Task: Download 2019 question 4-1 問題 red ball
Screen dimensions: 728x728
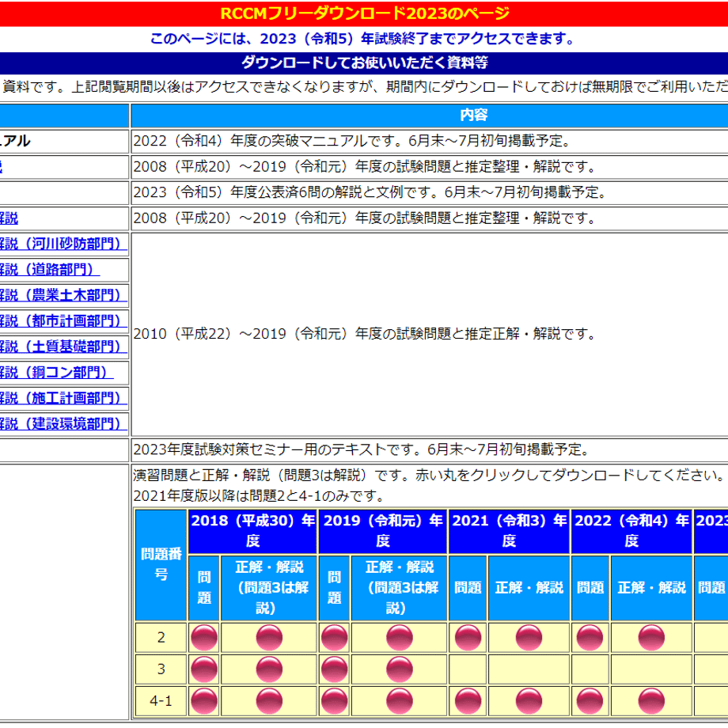Action: pos(334,701)
